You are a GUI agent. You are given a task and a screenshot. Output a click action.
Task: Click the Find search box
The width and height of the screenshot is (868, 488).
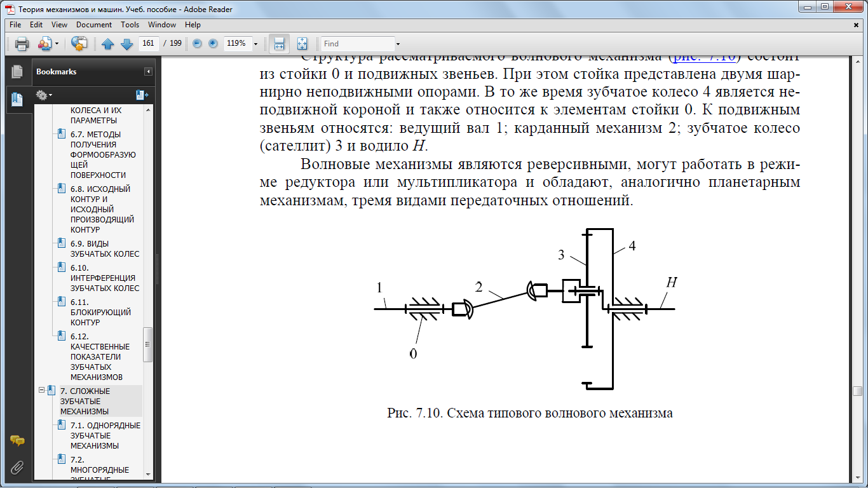(358, 44)
